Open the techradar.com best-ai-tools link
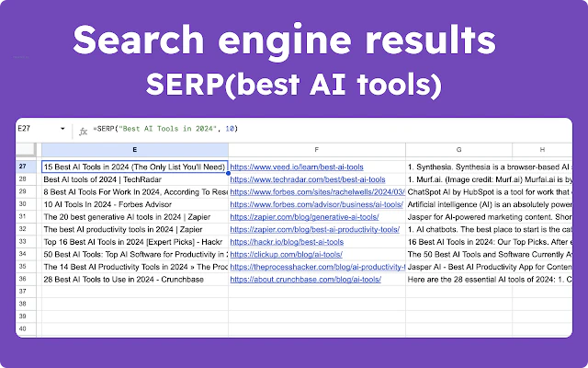 [308, 179]
